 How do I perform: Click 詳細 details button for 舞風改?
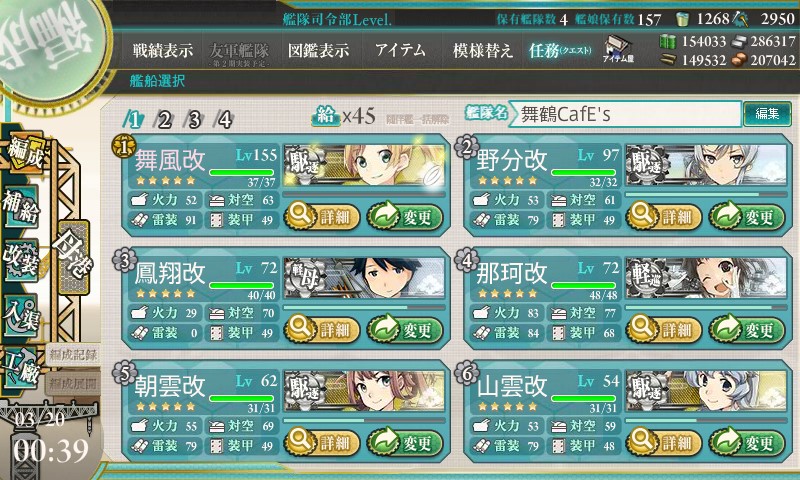(321, 217)
